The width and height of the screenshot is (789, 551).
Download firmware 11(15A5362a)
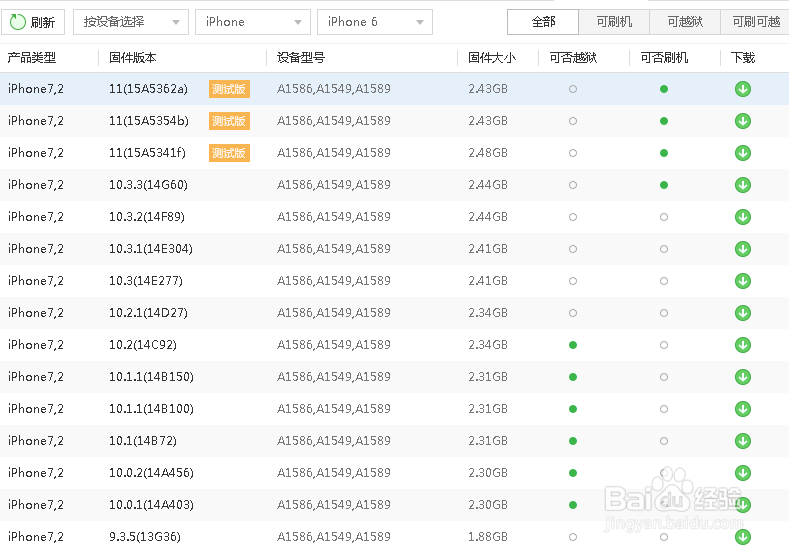tap(743, 89)
